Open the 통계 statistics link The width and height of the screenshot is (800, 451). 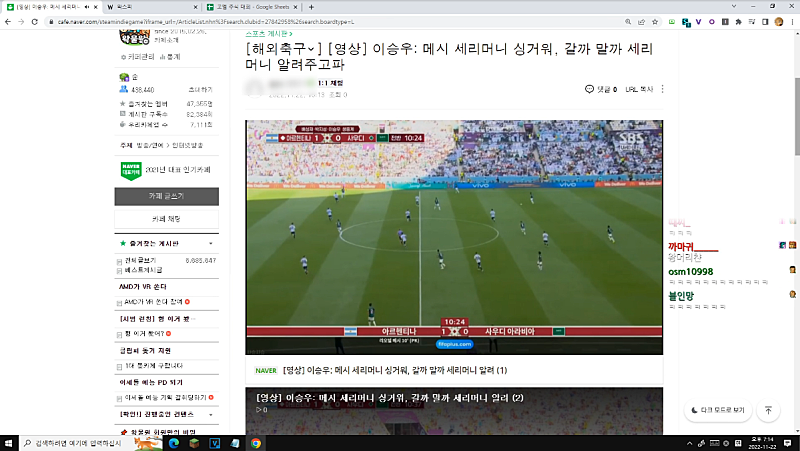point(170,57)
